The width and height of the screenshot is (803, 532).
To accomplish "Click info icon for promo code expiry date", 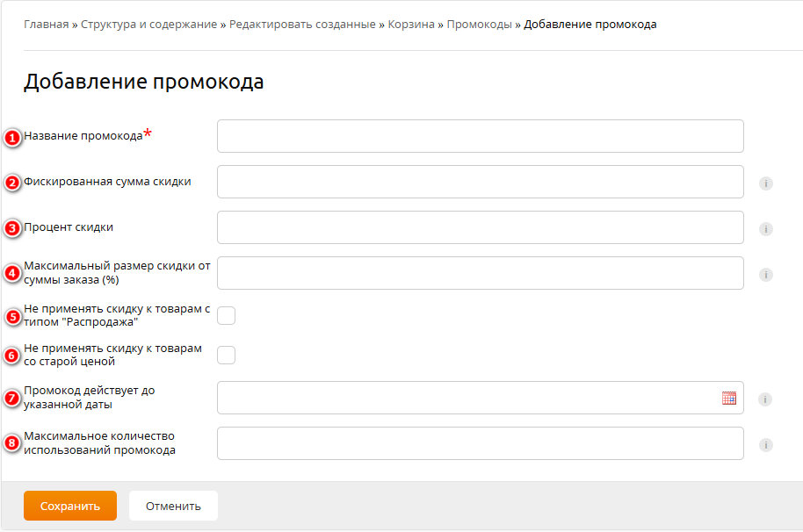I will coord(766,399).
